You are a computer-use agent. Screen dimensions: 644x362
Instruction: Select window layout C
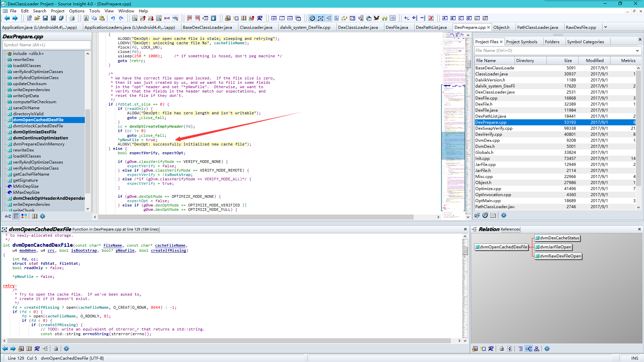461,18
